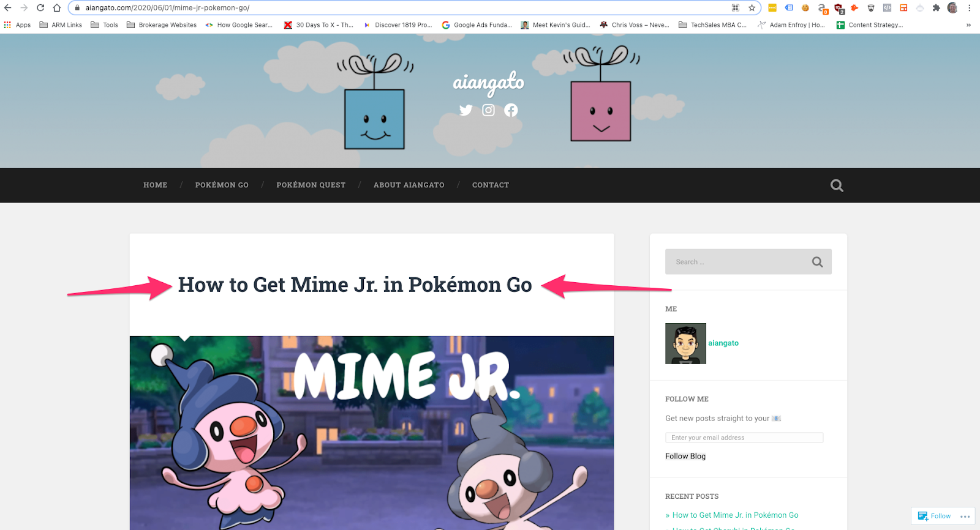The height and width of the screenshot is (530, 980).
Task: Open the Content Strategy bookmark
Action: point(870,25)
